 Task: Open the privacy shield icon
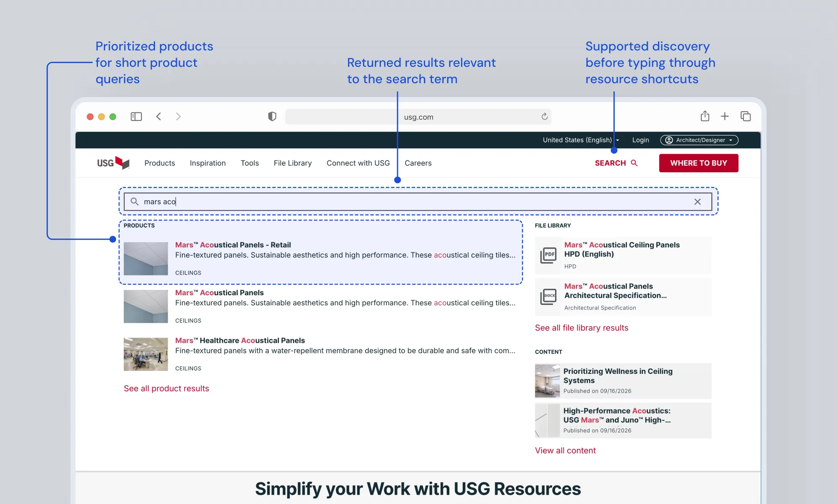[272, 116]
